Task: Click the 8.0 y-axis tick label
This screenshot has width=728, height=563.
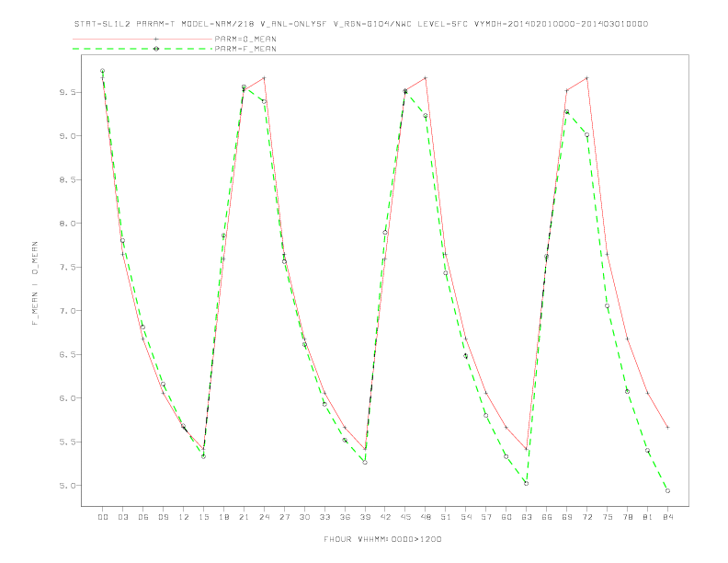Action: pos(67,224)
